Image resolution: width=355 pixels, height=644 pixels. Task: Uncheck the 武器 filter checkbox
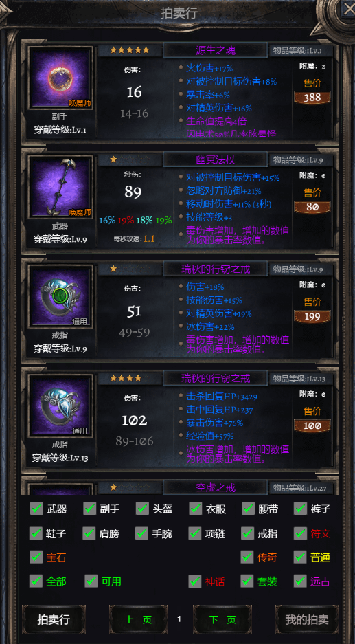[x=36, y=509]
